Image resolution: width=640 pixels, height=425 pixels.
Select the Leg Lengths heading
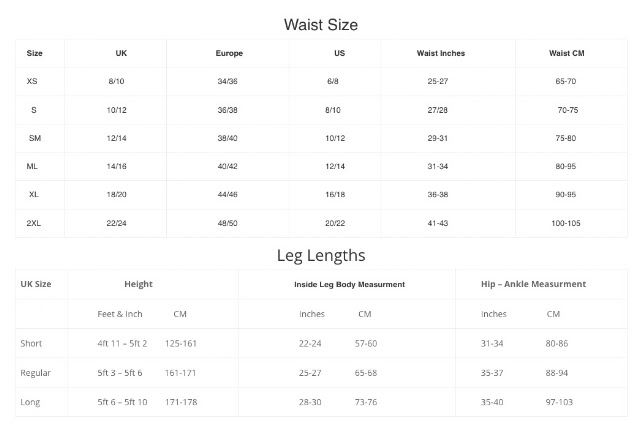pyautogui.click(x=321, y=256)
